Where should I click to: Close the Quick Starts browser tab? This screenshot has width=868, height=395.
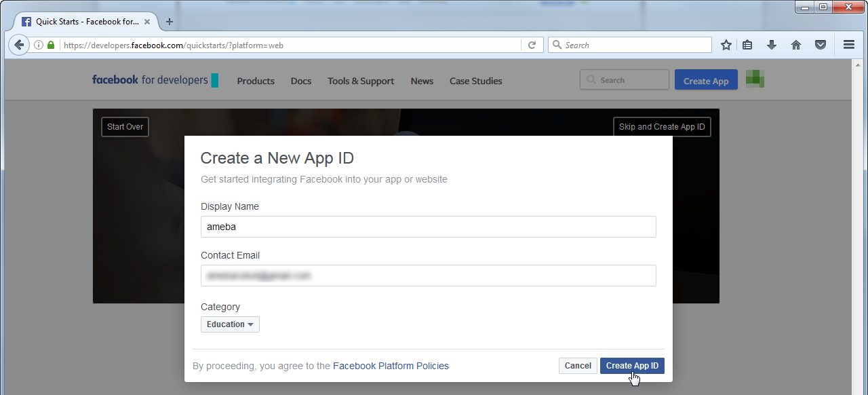click(147, 22)
